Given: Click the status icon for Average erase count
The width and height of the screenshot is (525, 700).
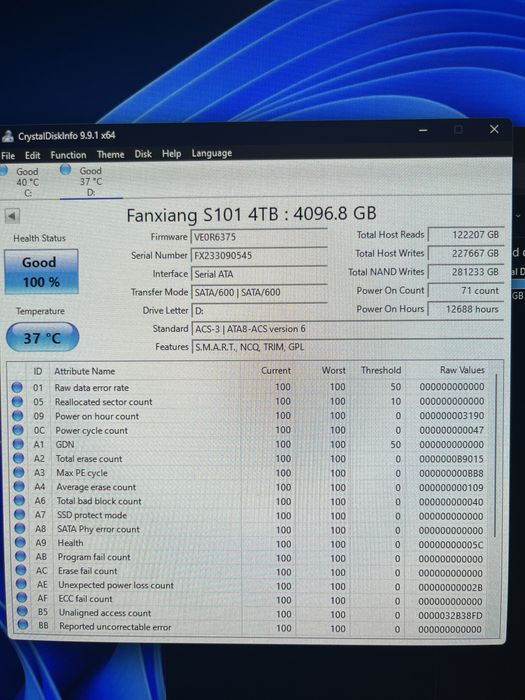Looking at the screenshot, I should click(x=19, y=487).
